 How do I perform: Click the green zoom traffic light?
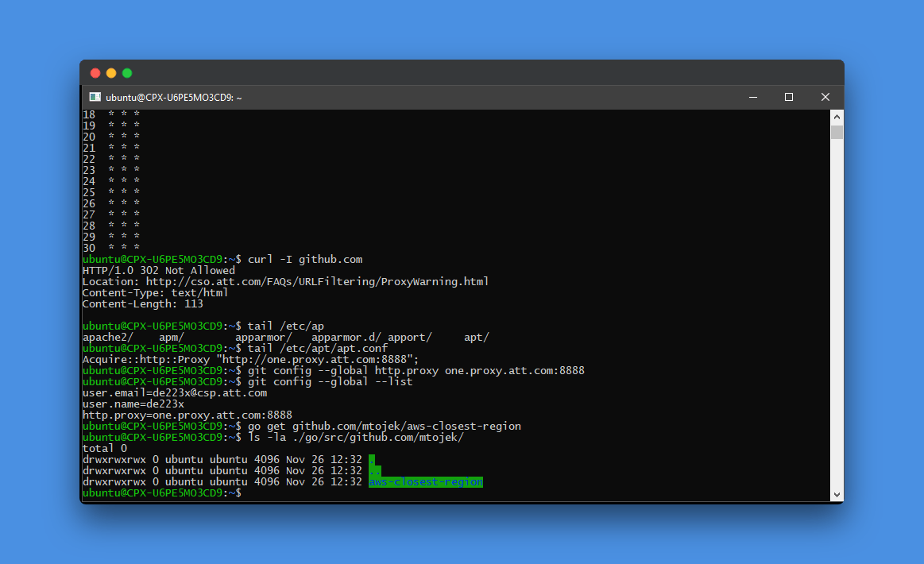(127, 72)
